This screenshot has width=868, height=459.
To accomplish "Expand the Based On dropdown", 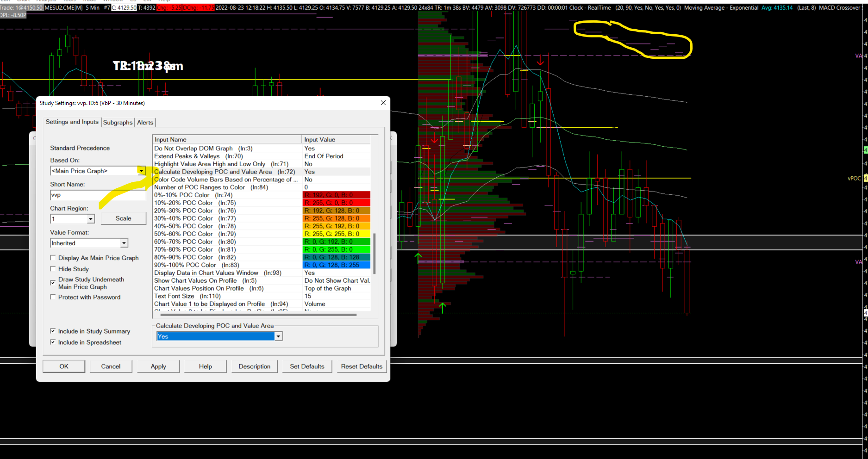I will (141, 171).
